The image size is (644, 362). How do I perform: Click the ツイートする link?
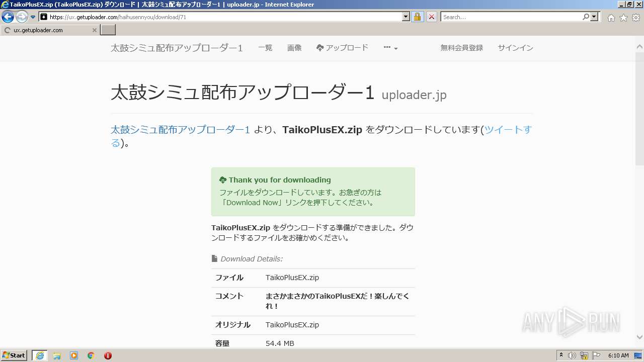tap(508, 130)
